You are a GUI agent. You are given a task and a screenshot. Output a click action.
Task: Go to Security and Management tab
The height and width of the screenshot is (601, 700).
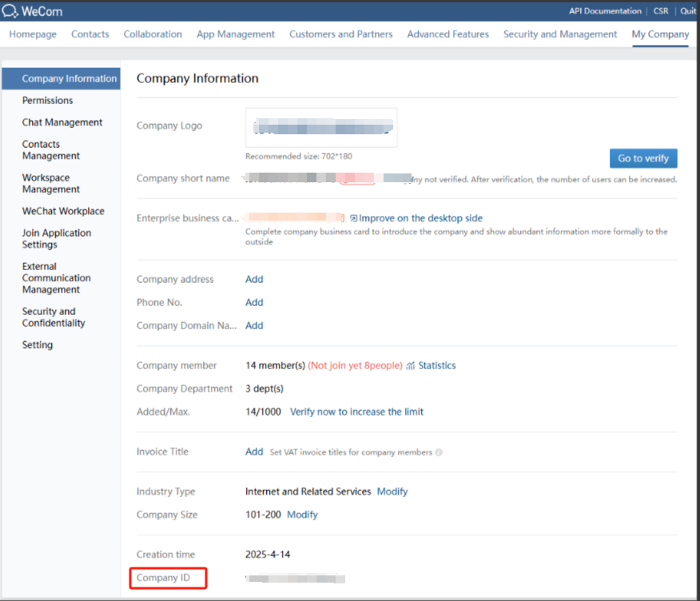[x=560, y=34]
